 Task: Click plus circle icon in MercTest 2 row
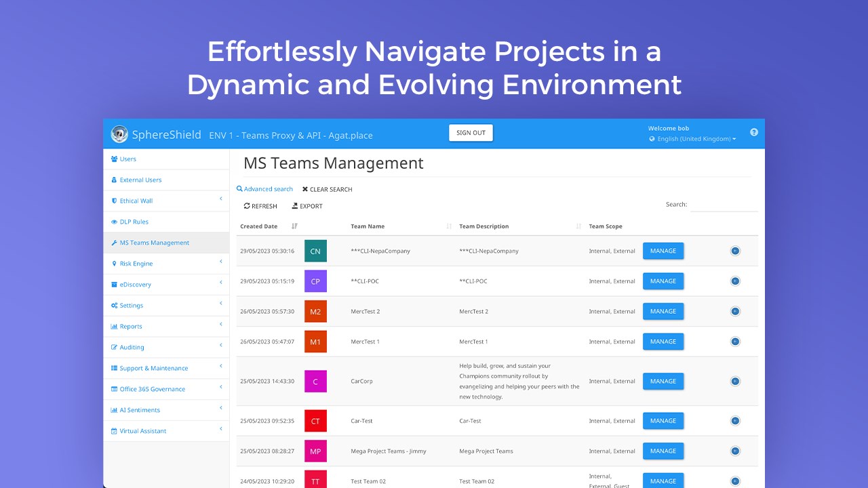[x=735, y=311]
